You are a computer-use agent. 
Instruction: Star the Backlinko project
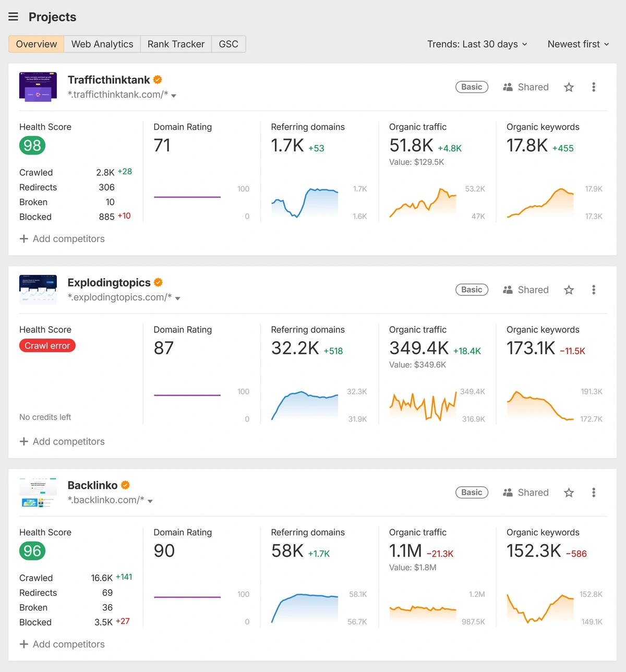[x=569, y=493]
